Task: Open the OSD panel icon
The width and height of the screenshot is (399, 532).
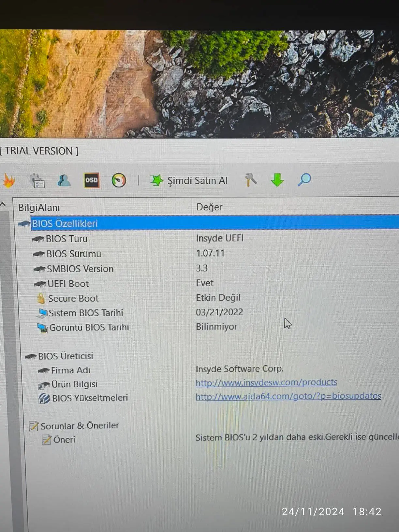Action: coord(92,180)
